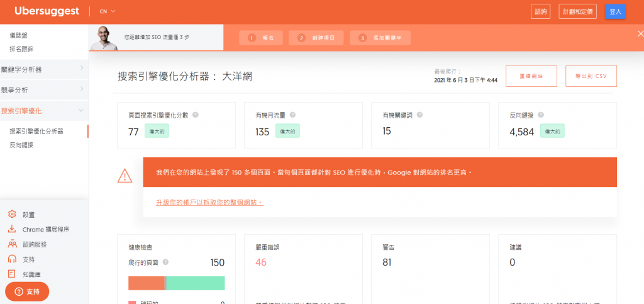
Task: Click the green segment of crawl bar
Action: (x=196, y=283)
